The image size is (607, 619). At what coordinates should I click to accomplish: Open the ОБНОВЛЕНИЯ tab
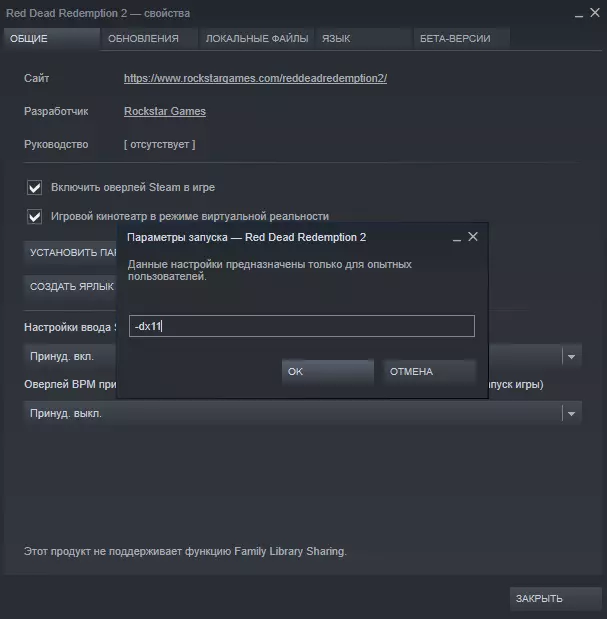149,38
